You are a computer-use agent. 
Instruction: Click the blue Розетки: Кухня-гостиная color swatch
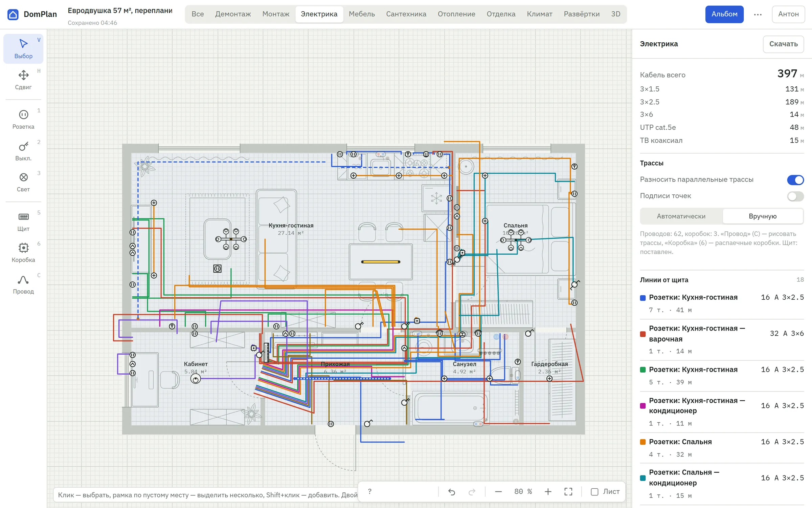tap(643, 298)
